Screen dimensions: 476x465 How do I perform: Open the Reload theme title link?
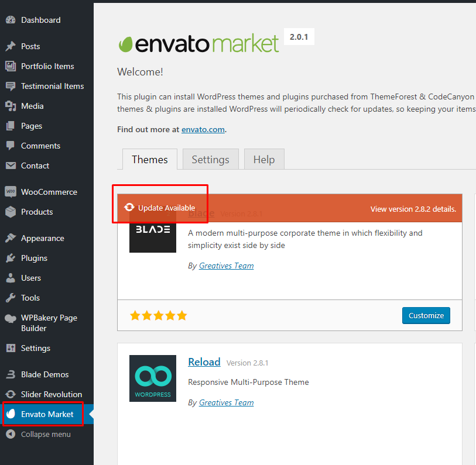[204, 362]
